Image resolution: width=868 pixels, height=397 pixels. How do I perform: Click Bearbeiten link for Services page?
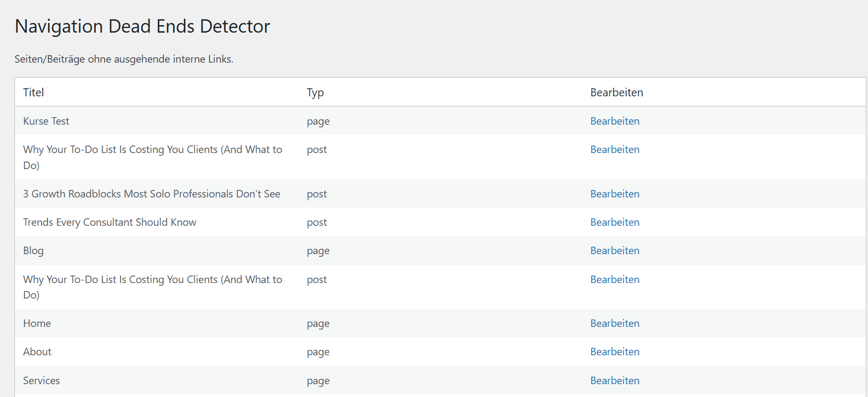click(x=615, y=380)
